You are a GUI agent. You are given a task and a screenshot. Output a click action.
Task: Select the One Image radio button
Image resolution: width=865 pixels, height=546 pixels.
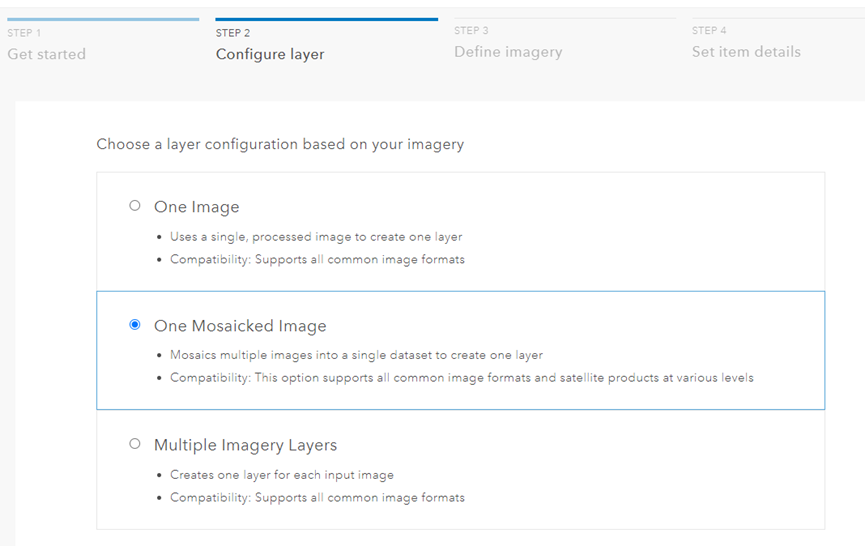pos(135,206)
